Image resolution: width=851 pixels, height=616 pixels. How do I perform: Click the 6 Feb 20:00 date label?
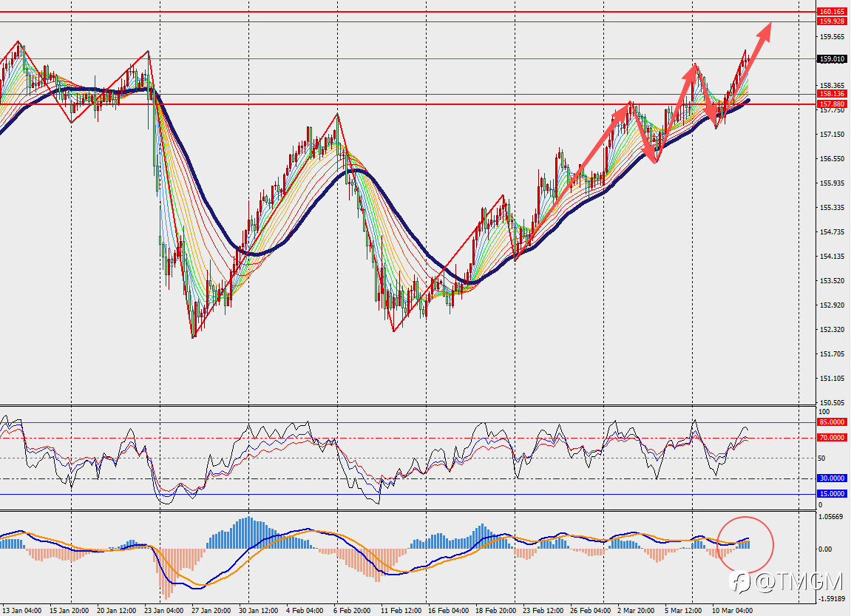(x=352, y=611)
